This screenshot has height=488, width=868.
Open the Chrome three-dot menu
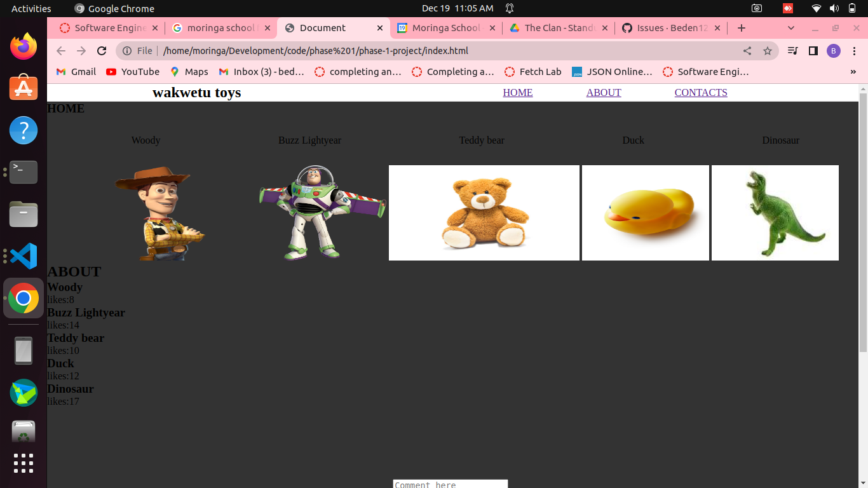(x=854, y=51)
